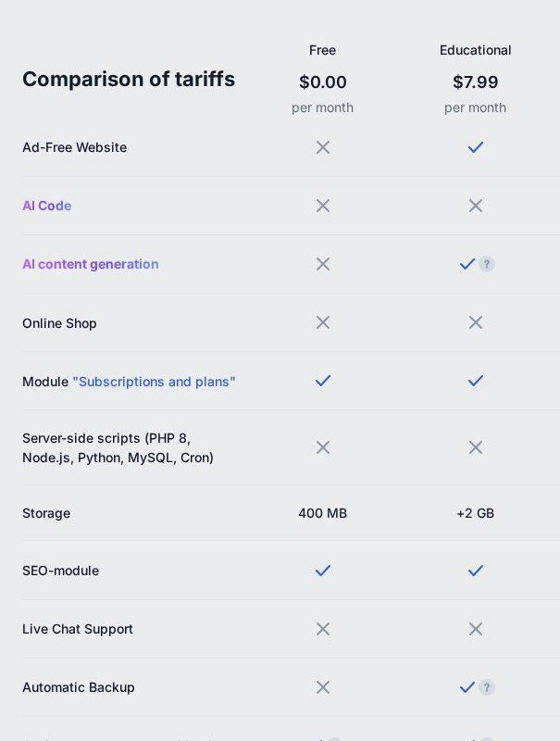The height and width of the screenshot is (741, 560).
Task: Open the "Subscriptions and plans" module link
Action: click(x=154, y=382)
